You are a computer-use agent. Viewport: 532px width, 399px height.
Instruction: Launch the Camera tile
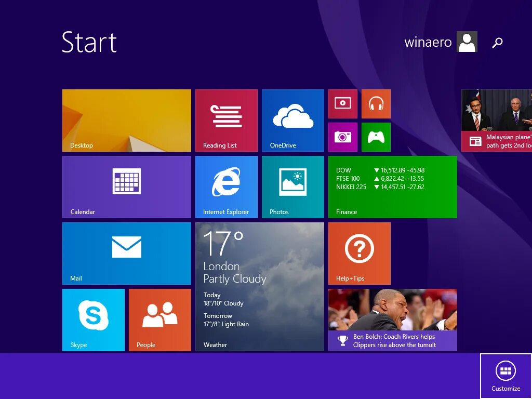pos(343,137)
